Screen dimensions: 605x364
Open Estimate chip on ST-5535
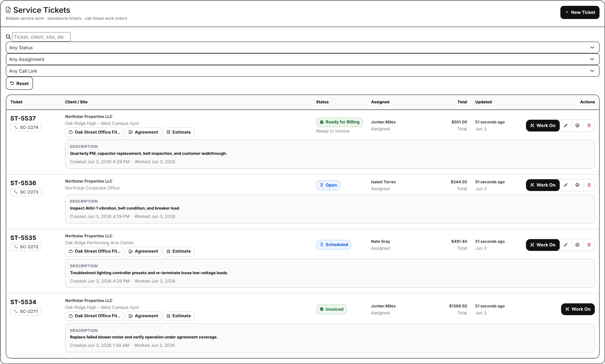tap(179, 251)
